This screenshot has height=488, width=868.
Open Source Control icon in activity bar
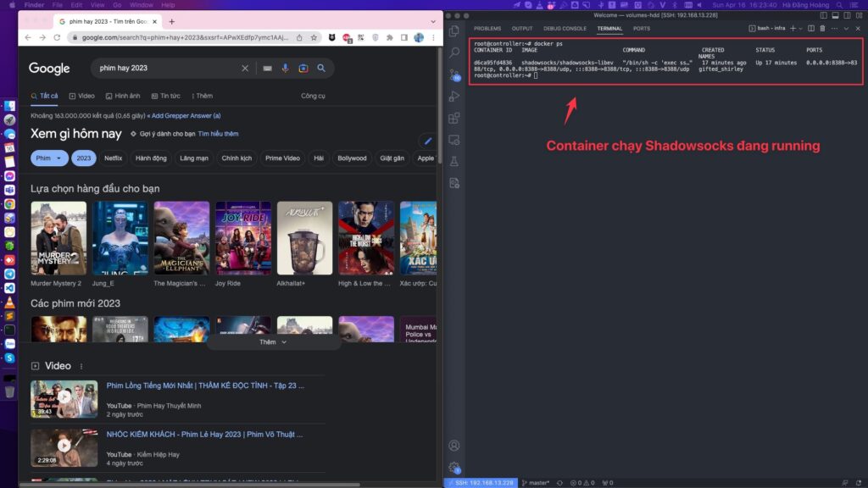pyautogui.click(x=454, y=75)
